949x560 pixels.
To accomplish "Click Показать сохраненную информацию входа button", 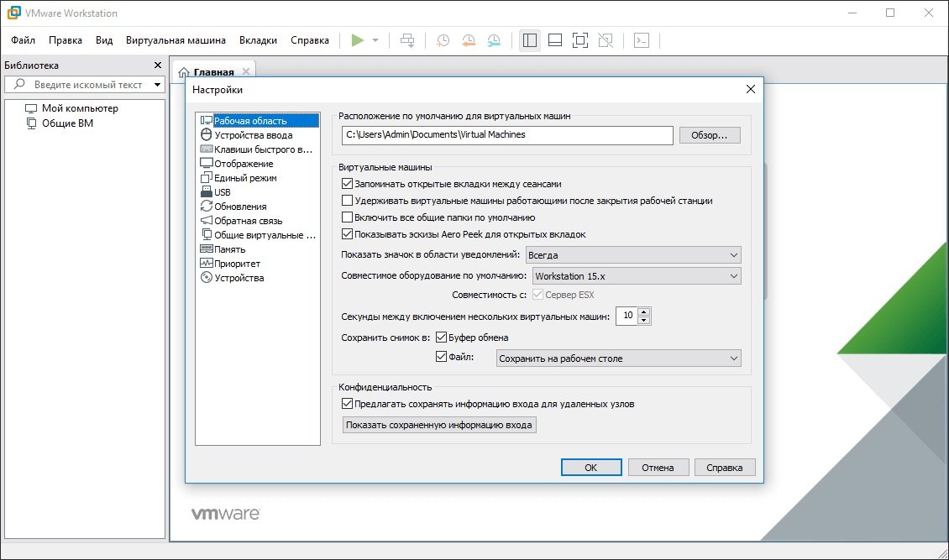I will point(438,426).
